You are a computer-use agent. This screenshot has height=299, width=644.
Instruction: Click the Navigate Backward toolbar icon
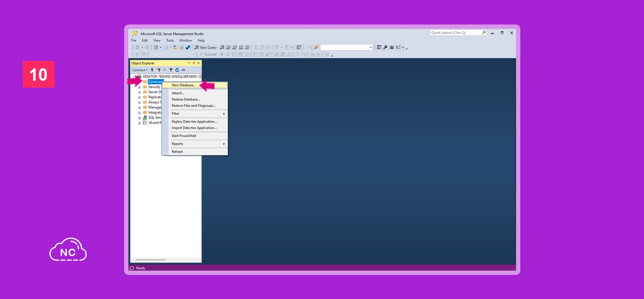(x=137, y=47)
